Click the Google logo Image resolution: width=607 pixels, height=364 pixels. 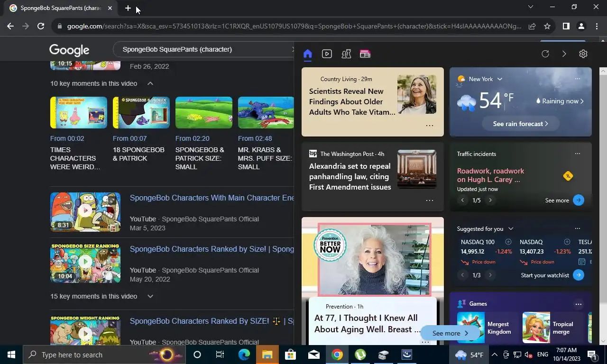pos(69,50)
